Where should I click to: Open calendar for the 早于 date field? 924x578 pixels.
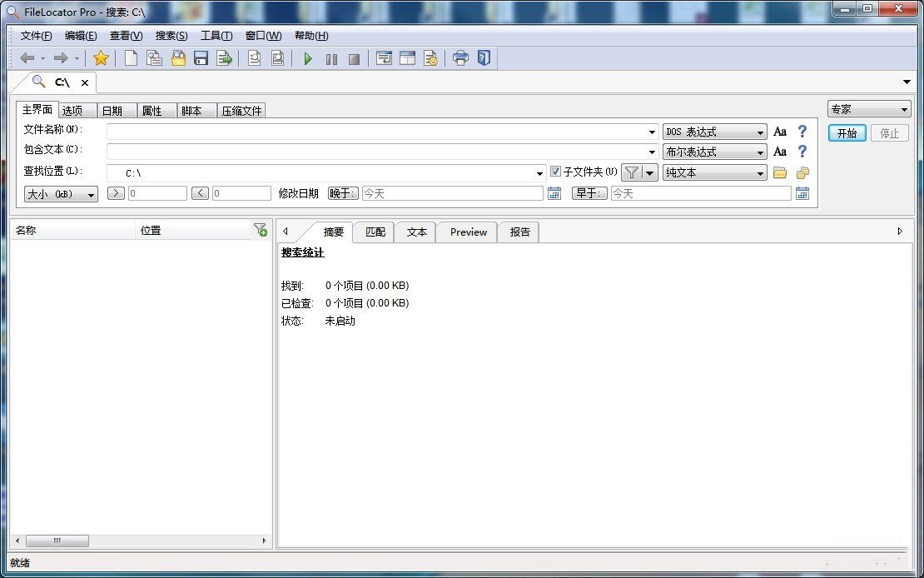point(802,193)
